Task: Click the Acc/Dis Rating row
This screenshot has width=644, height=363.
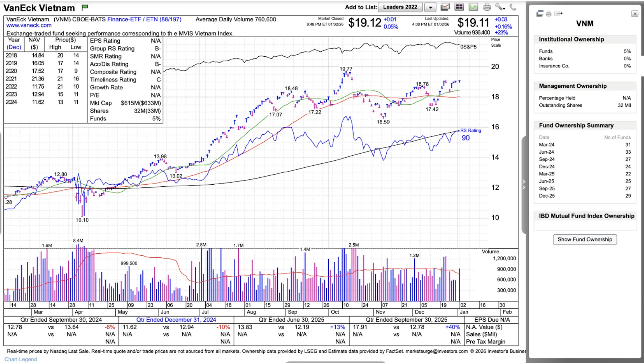Action: click(125, 64)
